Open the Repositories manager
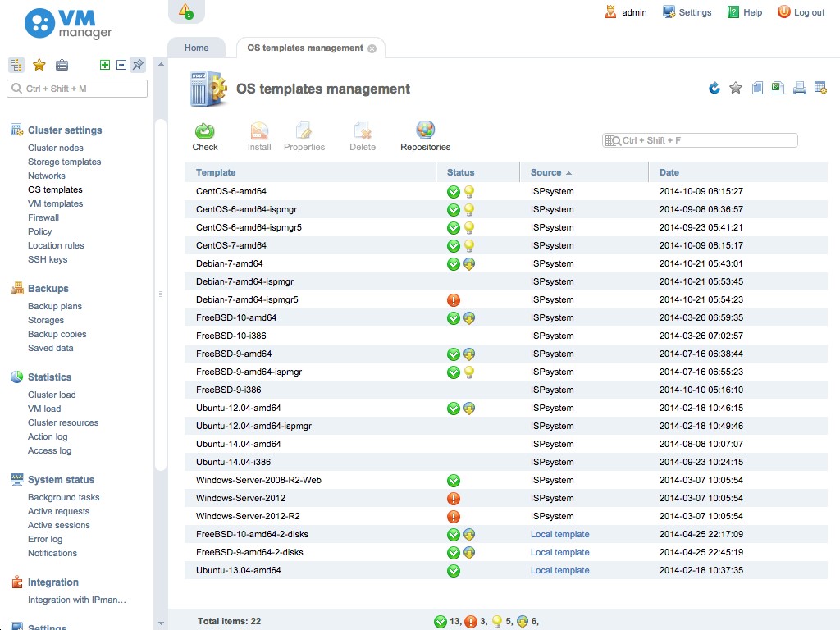840x630 pixels. 424,134
